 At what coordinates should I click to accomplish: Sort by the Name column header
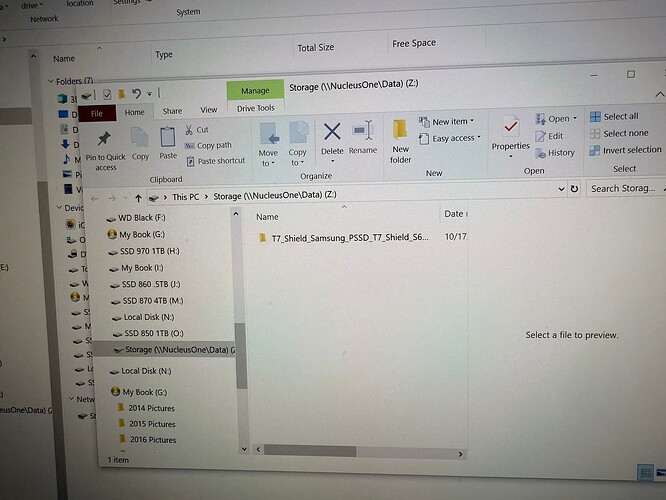point(267,217)
